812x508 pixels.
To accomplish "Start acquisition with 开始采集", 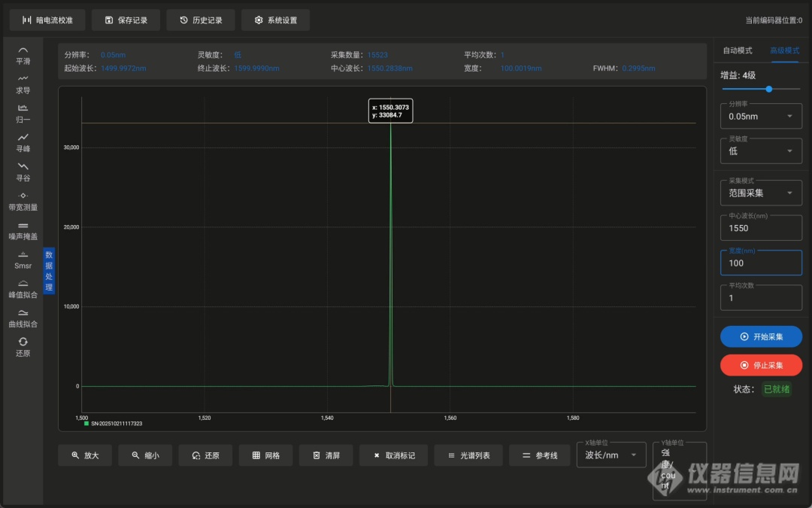I will pos(761,336).
